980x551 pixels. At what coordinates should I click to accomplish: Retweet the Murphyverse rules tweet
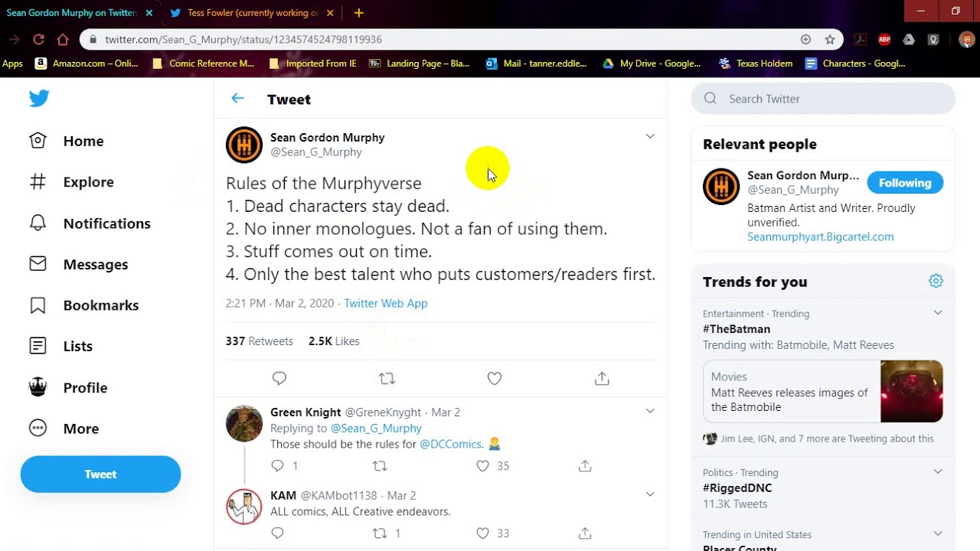[387, 378]
